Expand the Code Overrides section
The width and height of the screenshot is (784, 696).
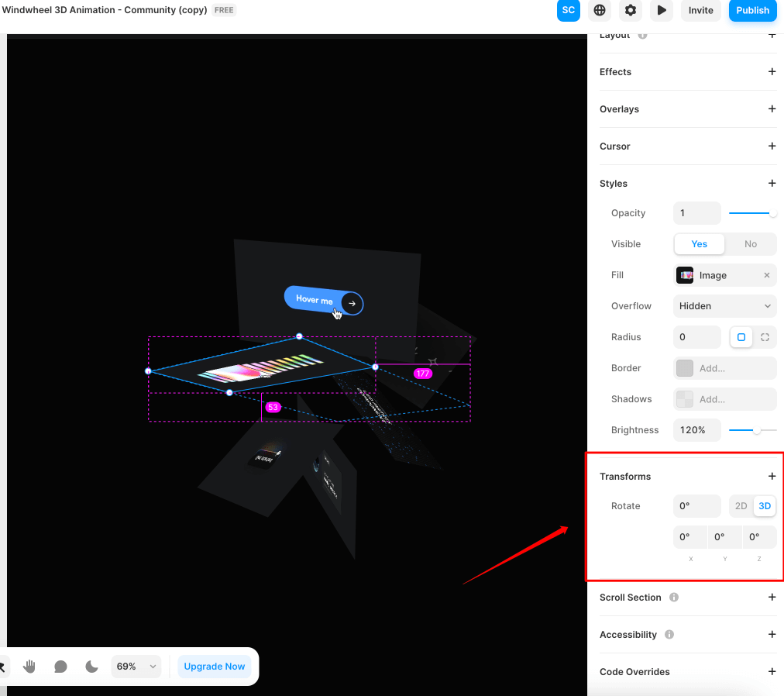(772, 672)
